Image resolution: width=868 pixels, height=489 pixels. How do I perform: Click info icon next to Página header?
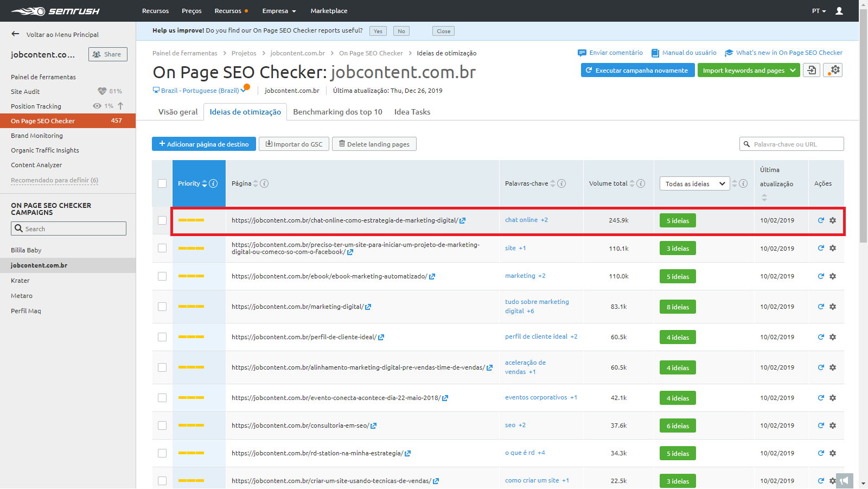[x=264, y=183]
